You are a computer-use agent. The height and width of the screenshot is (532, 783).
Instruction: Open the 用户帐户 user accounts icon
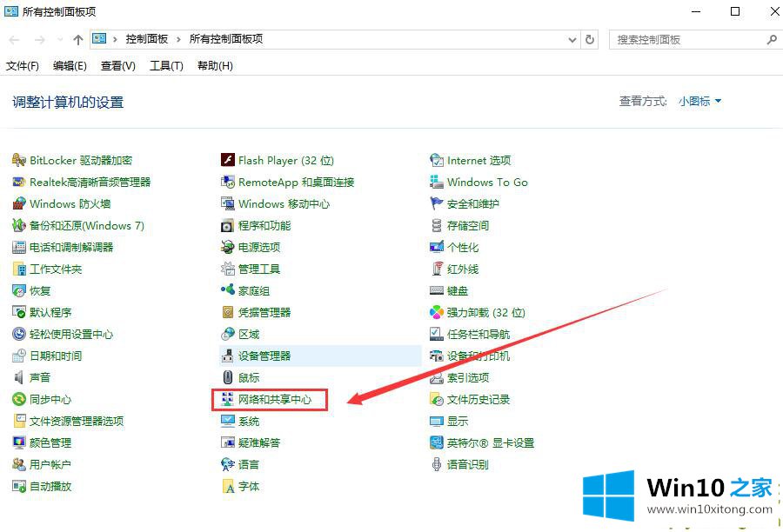[x=19, y=465]
